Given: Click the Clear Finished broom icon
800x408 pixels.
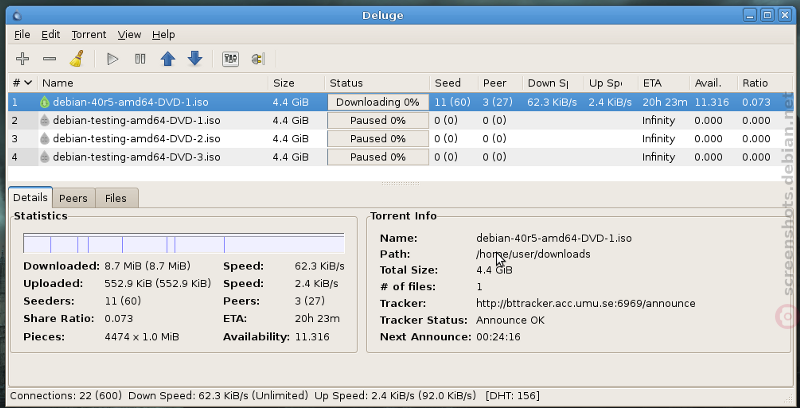Looking at the screenshot, I should 77,59.
